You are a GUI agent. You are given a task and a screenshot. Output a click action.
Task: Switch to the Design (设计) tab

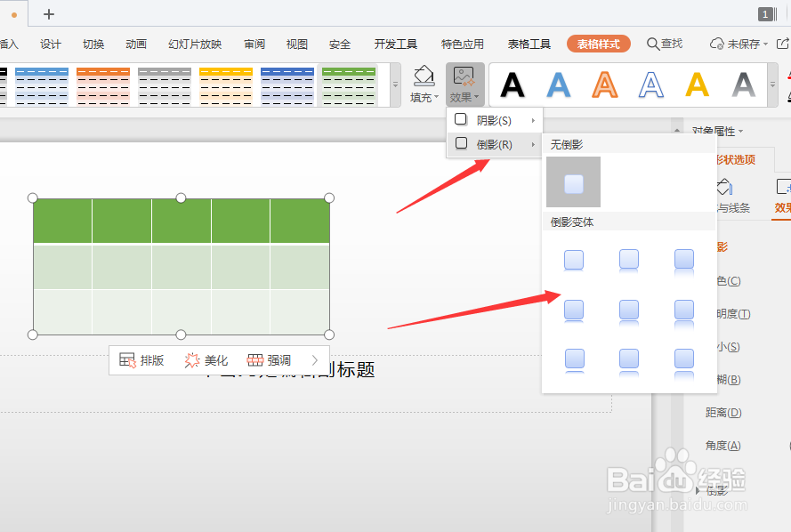tap(51, 44)
